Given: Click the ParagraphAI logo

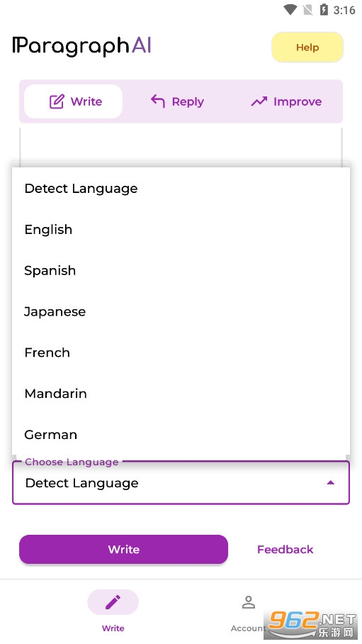Looking at the screenshot, I should click(82, 45).
